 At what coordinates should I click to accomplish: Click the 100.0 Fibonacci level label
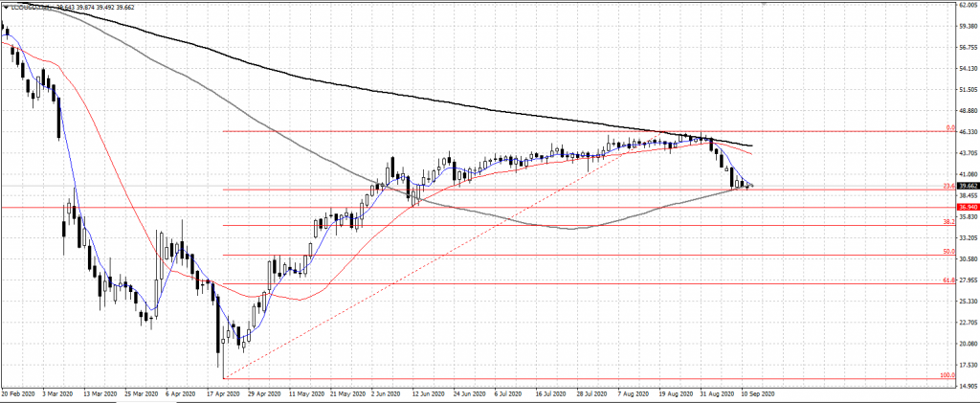[947, 375]
